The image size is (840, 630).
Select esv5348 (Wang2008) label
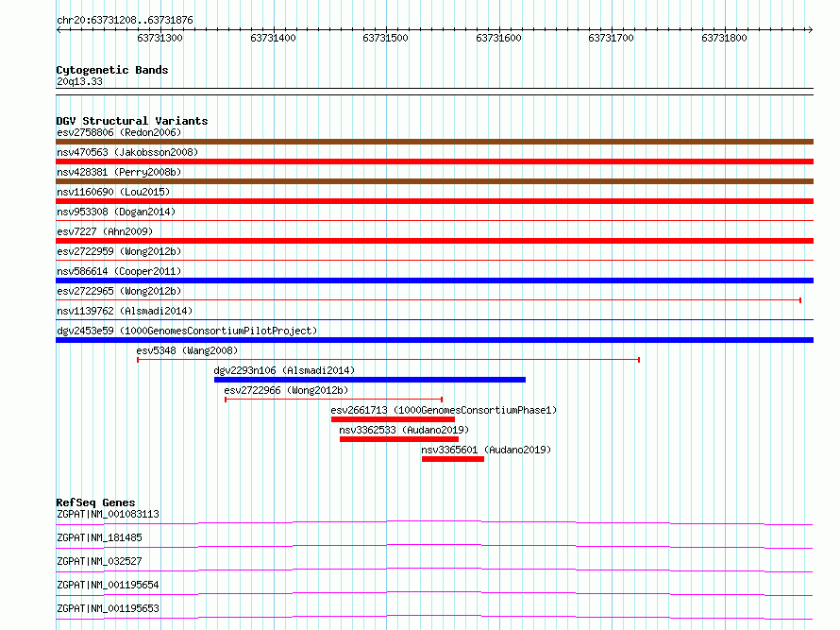click(x=187, y=350)
